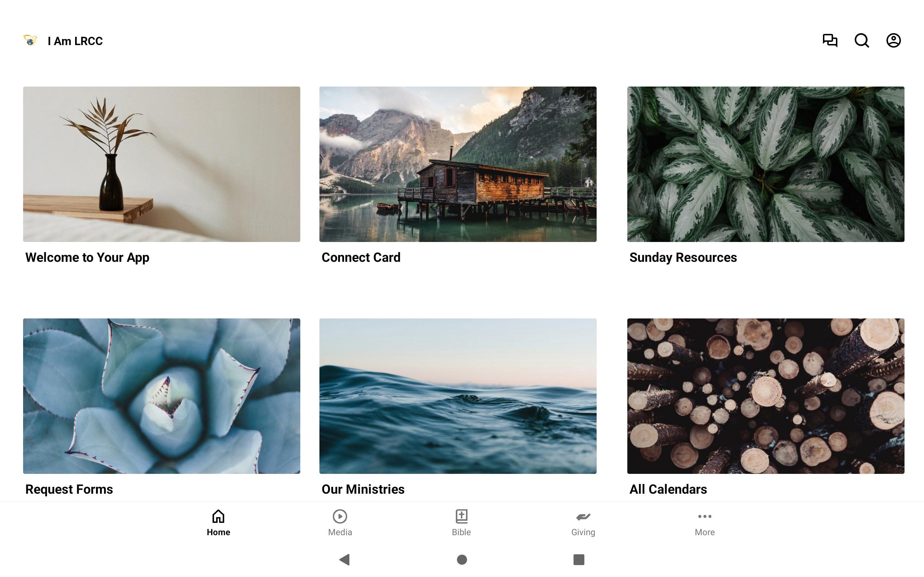Click the Sunday Resources title text
The image size is (924, 577).
(683, 257)
